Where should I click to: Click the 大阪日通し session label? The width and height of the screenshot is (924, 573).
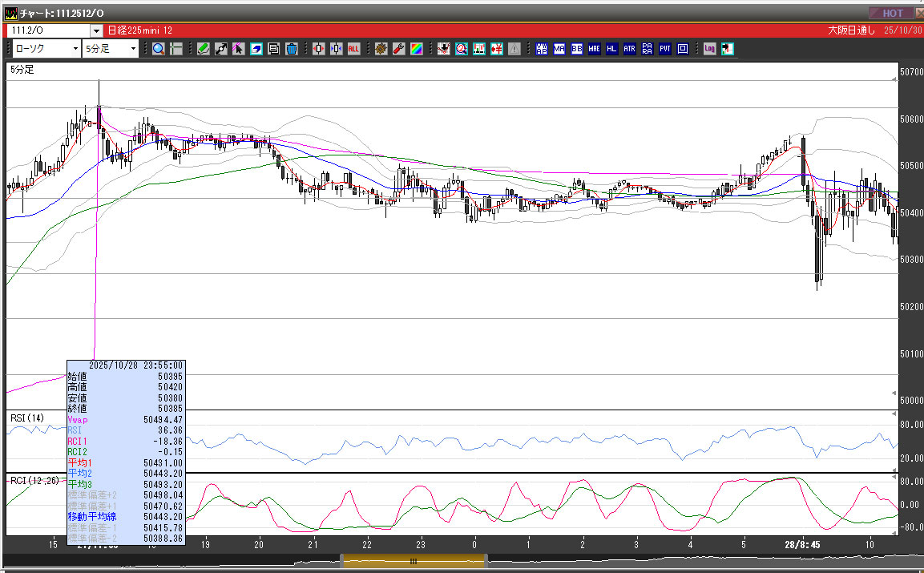851,30
